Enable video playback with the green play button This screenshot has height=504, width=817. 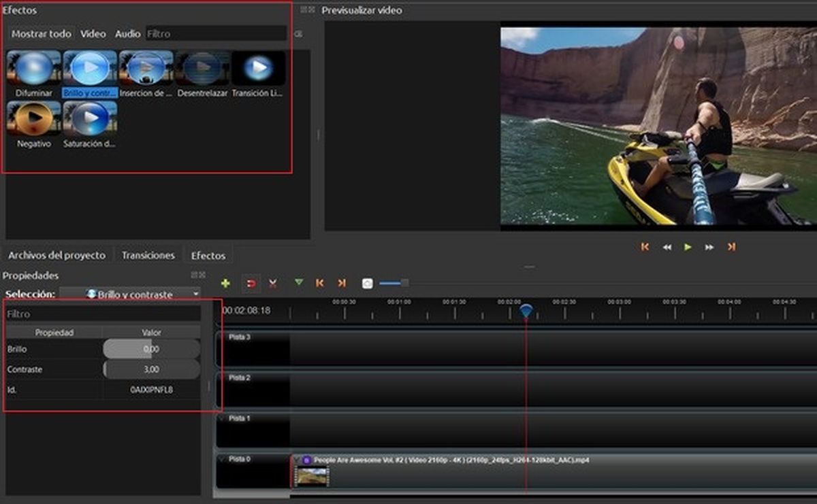(689, 248)
